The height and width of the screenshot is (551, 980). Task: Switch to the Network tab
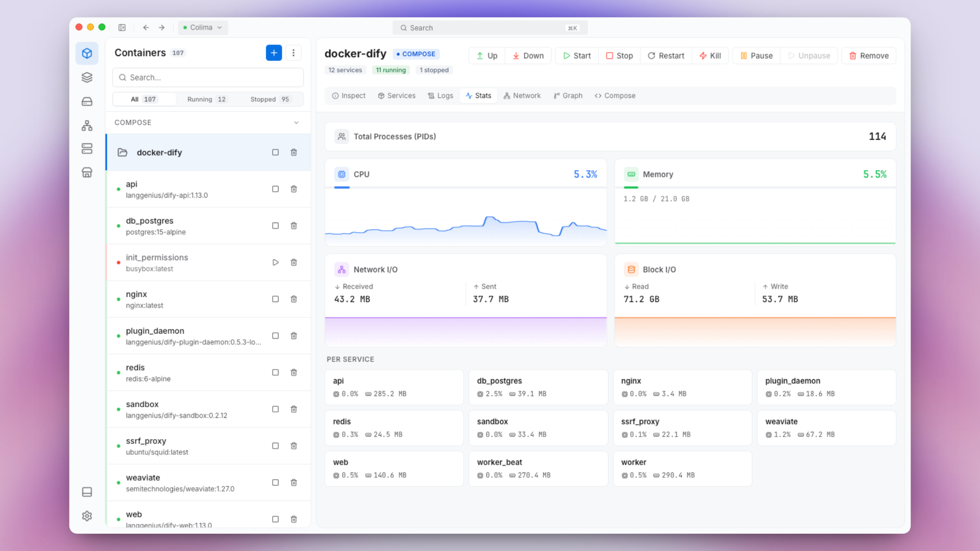522,96
